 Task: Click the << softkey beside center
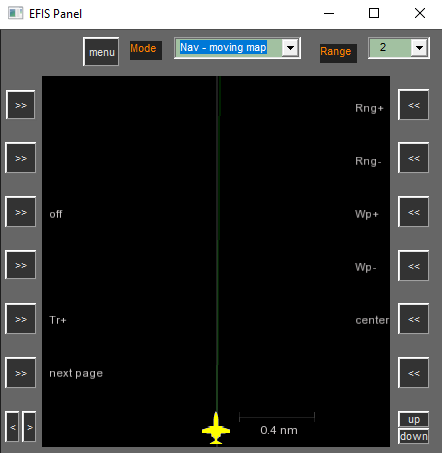tap(413, 319)
